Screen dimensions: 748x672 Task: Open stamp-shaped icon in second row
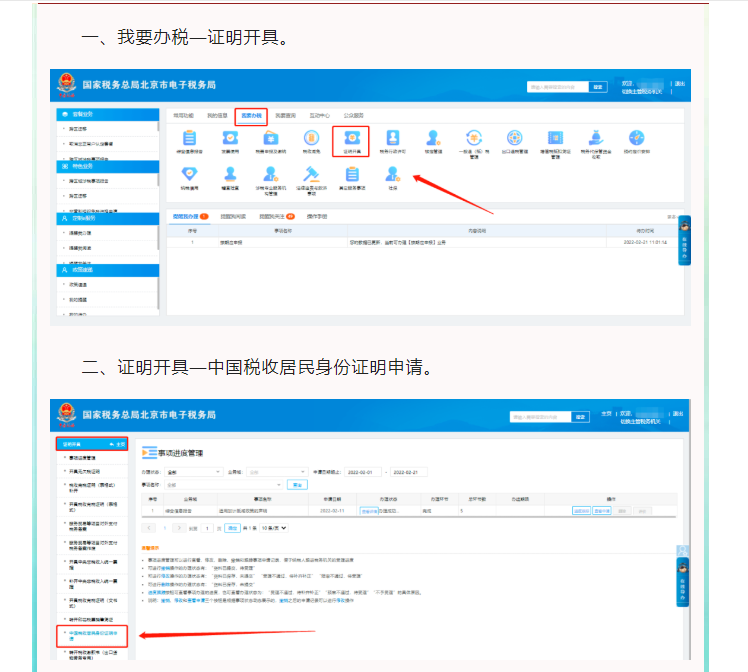tap(230, 174)
